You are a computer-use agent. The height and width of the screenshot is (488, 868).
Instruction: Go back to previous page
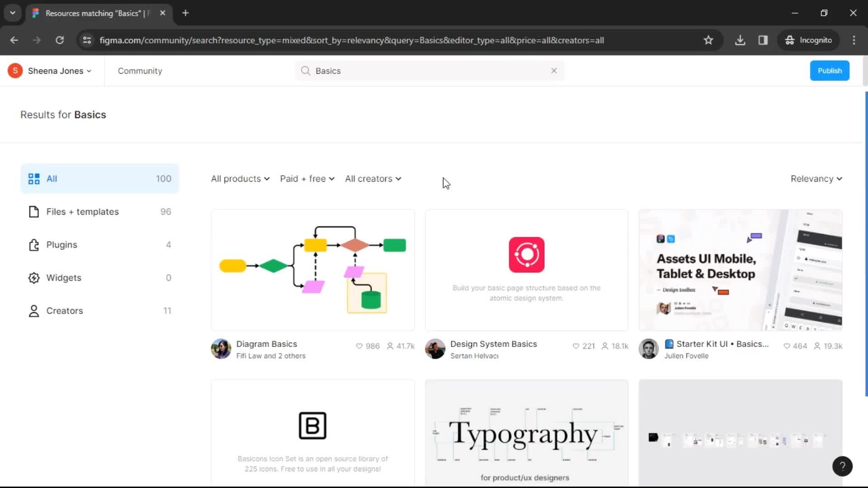(14, 40)
